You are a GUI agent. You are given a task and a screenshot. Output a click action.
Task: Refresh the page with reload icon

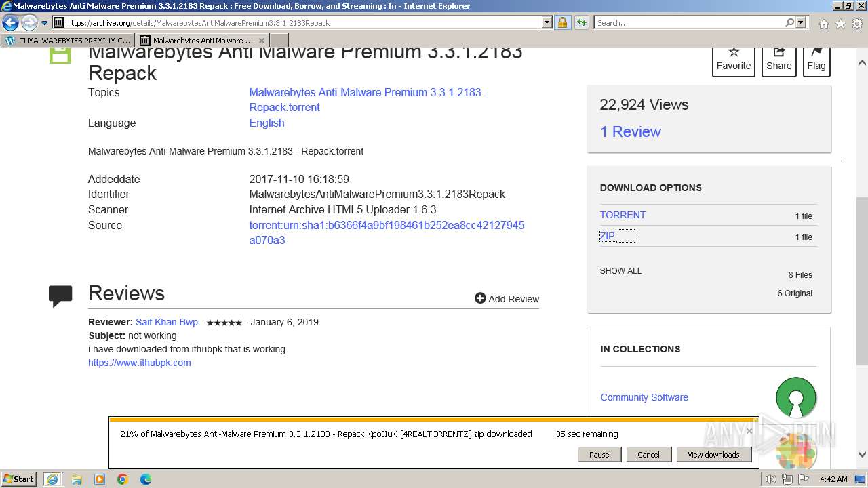(582, 22)
